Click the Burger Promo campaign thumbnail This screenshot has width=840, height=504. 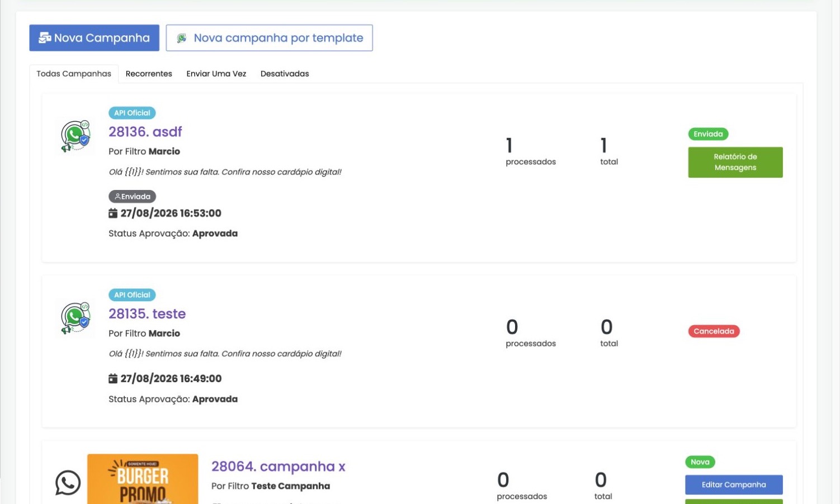click(143, 479)
